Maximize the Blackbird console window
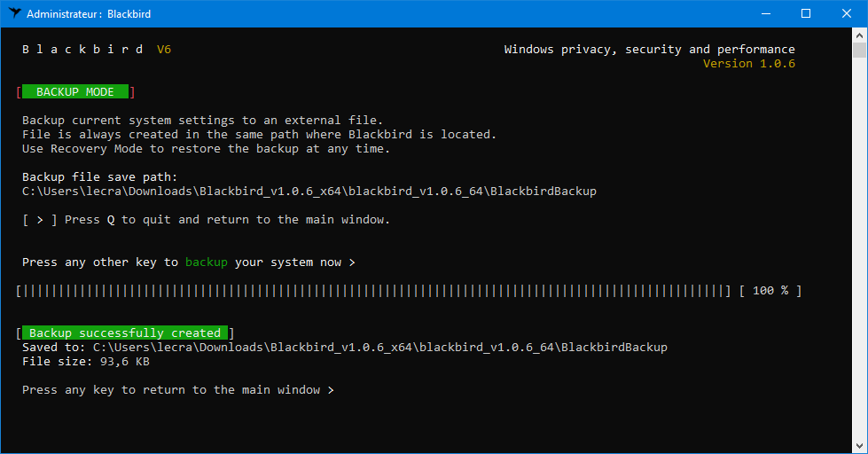This screenshot has height=454, width=868. (x=806, y=13)
